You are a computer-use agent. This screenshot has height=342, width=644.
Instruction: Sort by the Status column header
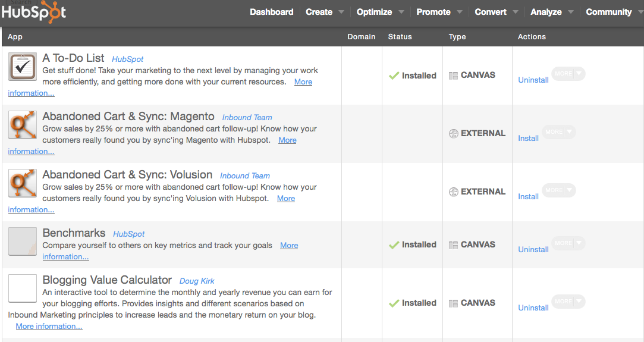tap(400, 37)
